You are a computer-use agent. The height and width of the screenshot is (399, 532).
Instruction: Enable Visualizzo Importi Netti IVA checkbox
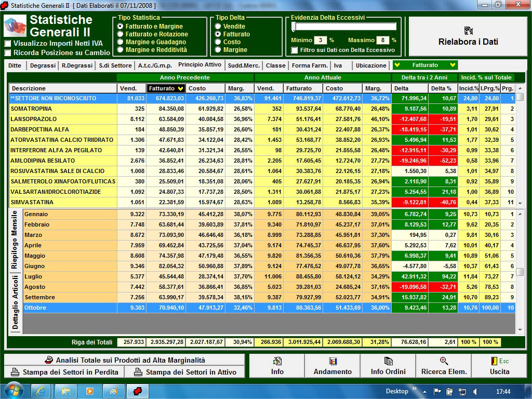pos(8,44)
